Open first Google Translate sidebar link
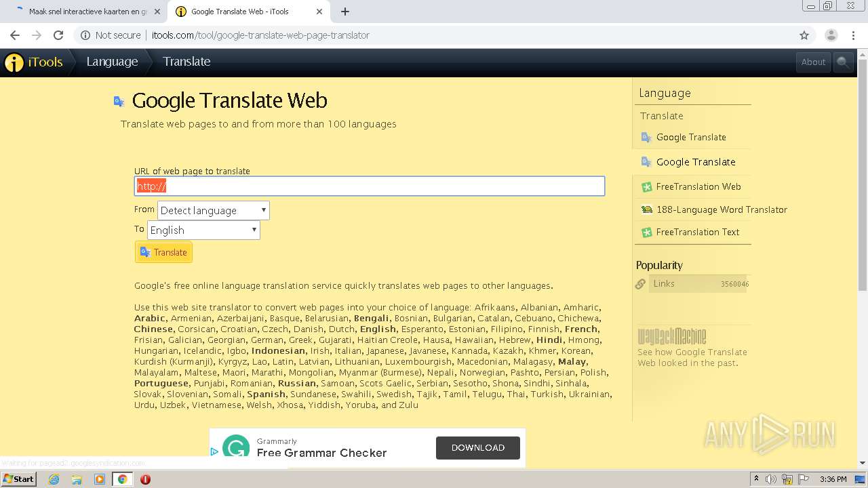 click(691, 137)
